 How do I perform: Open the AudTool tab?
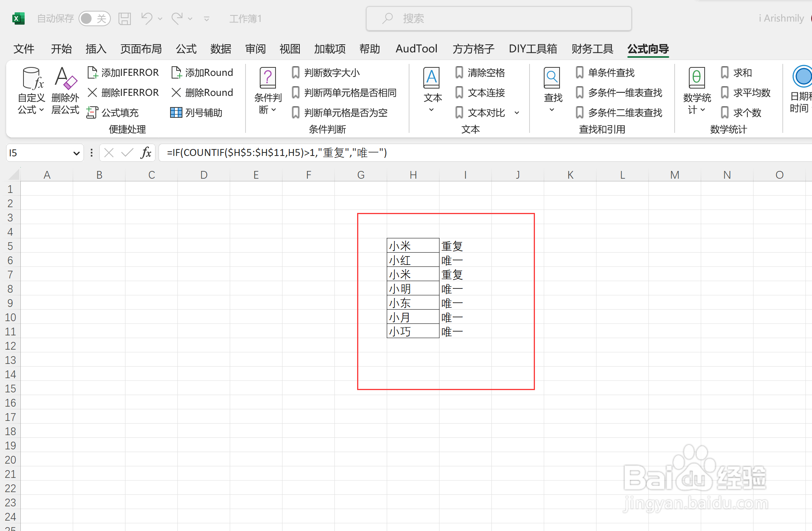click(x=416, y=49)
